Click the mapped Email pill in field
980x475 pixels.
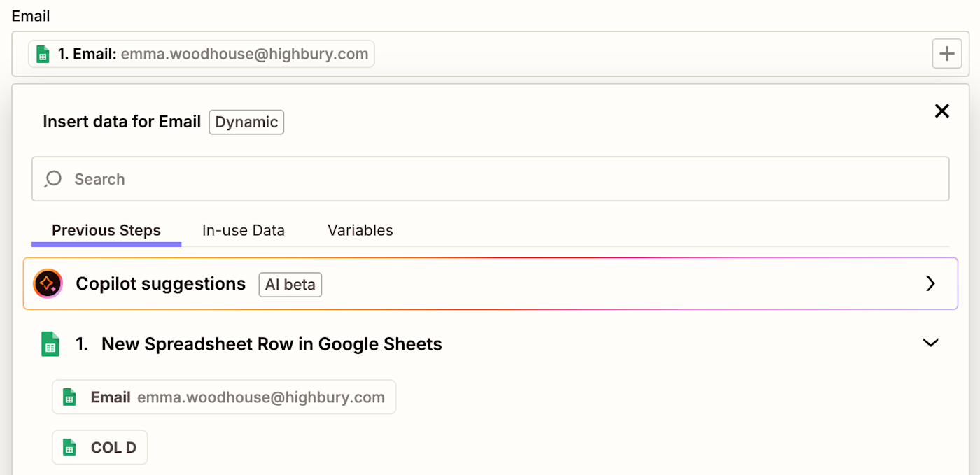click(x=202, y=54)
